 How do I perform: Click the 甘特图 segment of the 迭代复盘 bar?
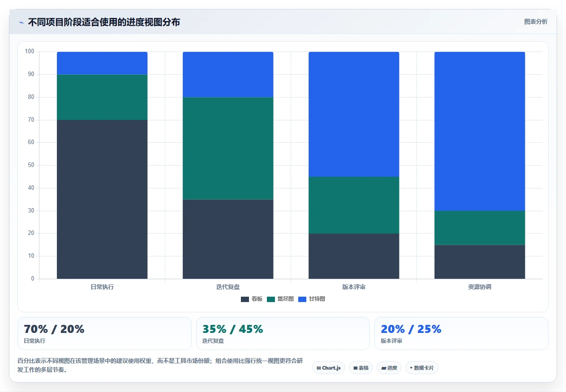[x=228, y=74]
